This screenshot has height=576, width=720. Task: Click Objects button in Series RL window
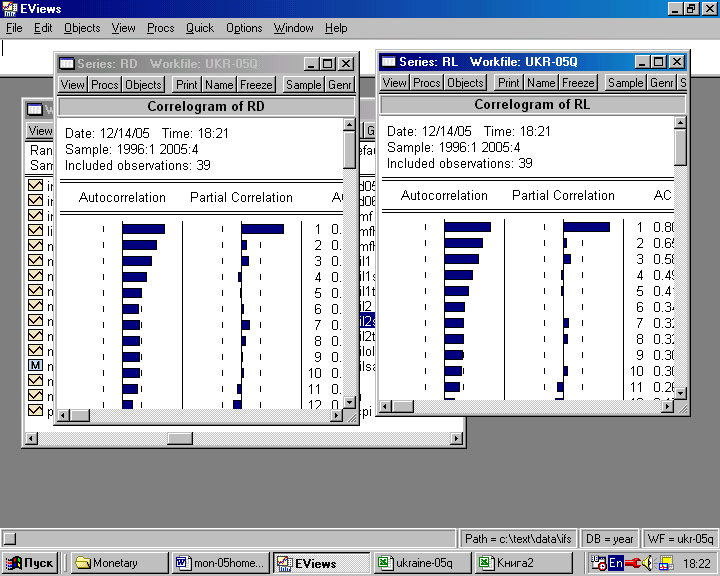(x=465, y=83)
